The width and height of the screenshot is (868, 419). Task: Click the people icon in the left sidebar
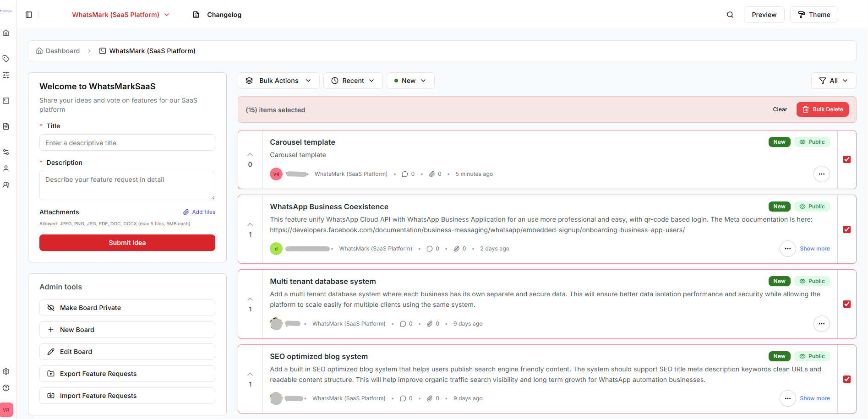pos(6,185)
